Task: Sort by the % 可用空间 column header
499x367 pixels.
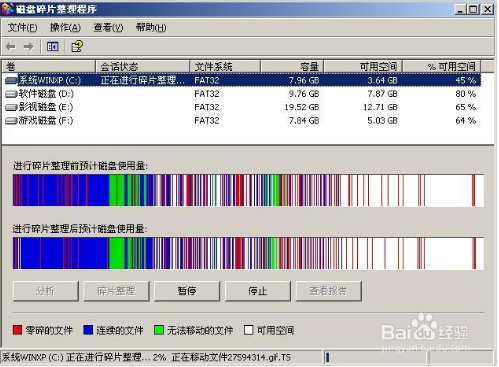Action: point(442,67)
